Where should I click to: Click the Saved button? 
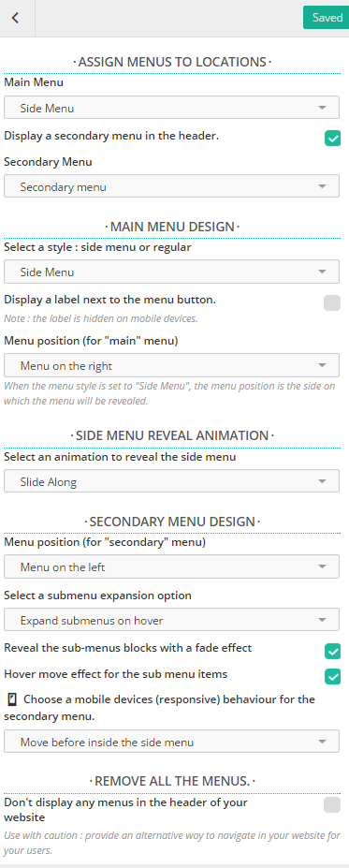pyautogui.click(x=327, y=18)
